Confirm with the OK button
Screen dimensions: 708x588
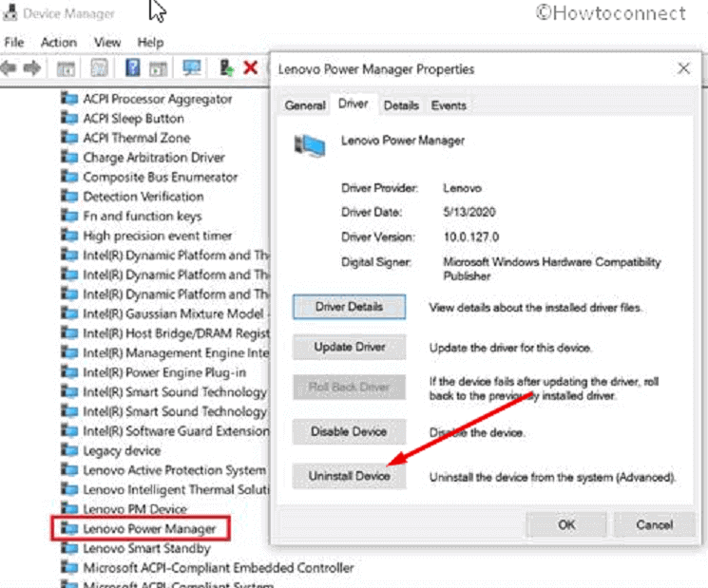(566, 524)
